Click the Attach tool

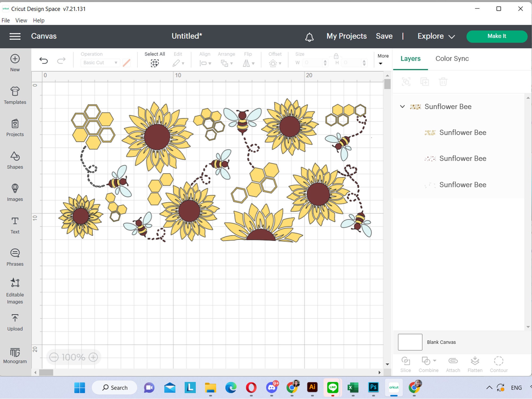(x=453, y=364)
